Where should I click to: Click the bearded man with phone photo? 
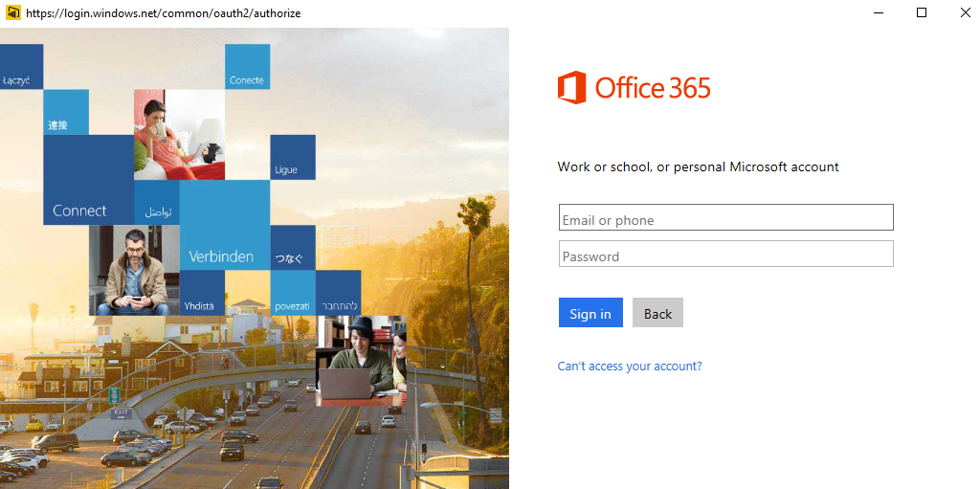click(134, 270)
